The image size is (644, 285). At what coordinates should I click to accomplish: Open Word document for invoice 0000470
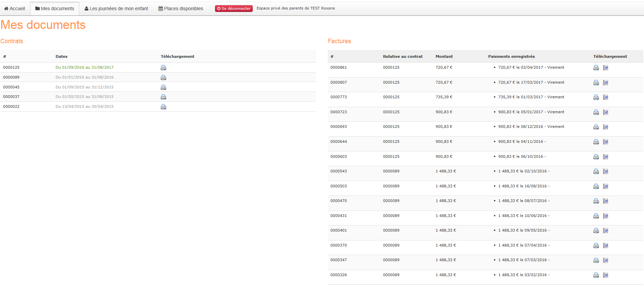click(x=606, y=201)
